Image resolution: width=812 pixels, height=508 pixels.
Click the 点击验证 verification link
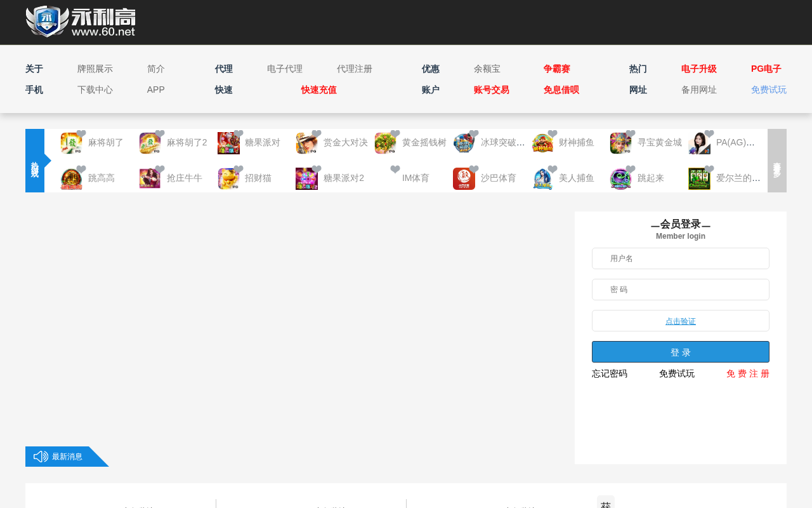[681, 321]
